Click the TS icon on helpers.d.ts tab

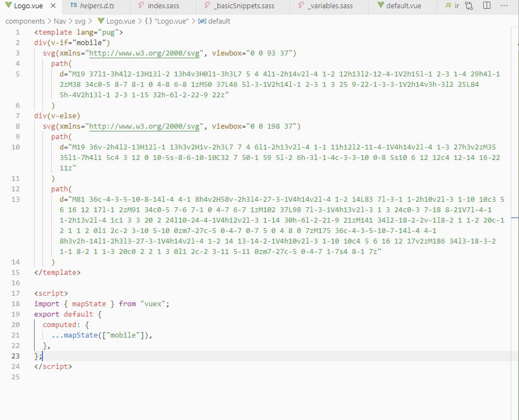click(x=74, y=5)
